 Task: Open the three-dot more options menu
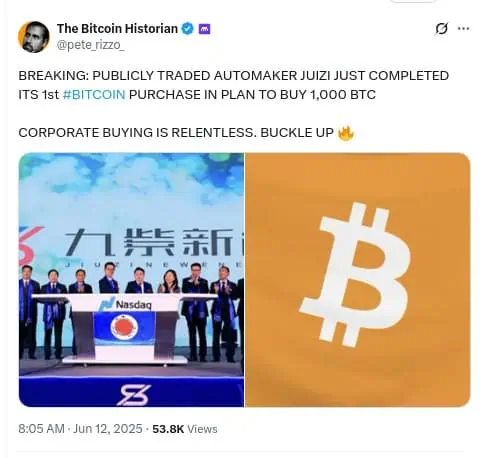tap(463, 29)
